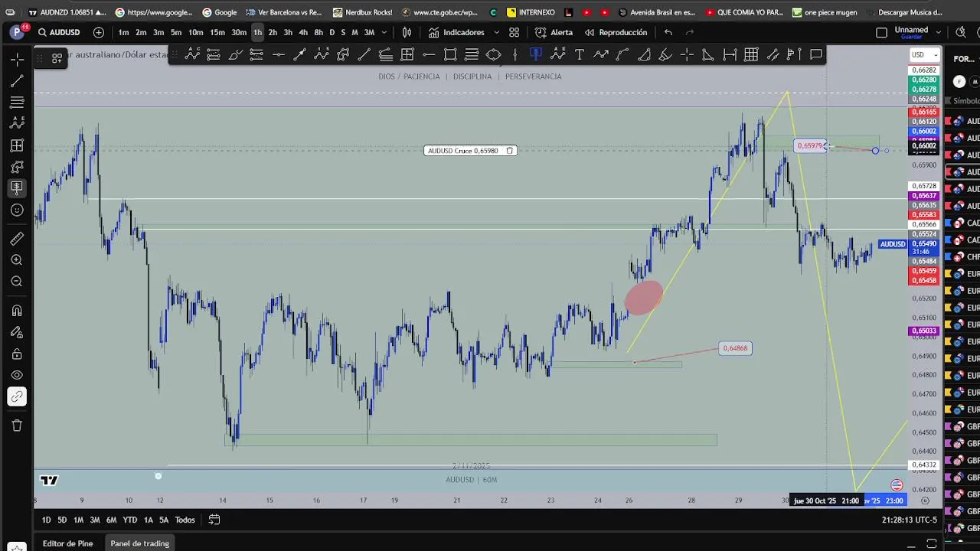Select the YTD date range
This screenshot has height=551, width=980.
tap(130, 520)
